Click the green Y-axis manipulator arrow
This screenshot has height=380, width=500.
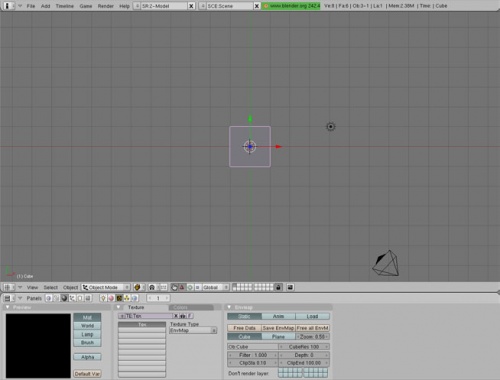pos(250,119)
